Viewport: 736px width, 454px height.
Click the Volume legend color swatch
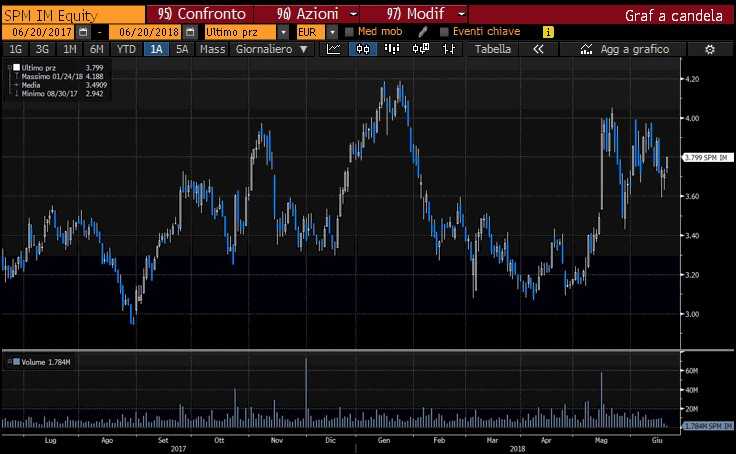coord(16,362)
